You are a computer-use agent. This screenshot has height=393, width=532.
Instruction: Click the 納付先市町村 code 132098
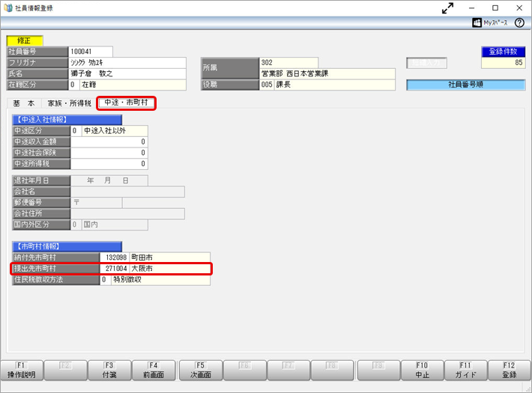pos(115,258)
